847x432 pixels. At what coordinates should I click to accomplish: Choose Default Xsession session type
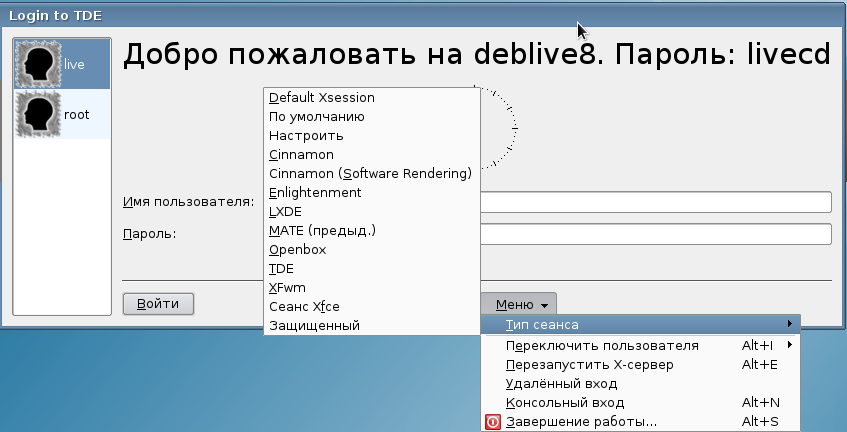[372, 98]
